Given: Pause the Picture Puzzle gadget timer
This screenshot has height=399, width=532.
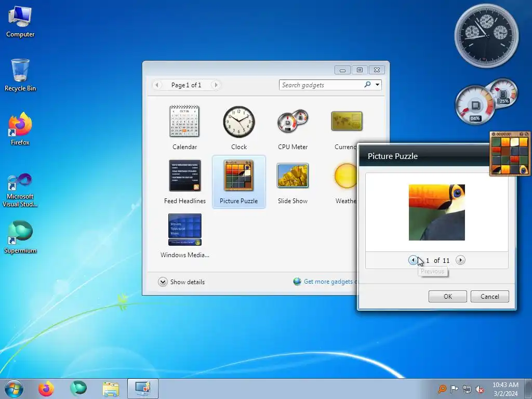Looking at the screenshot, I should [x=494, y=135].
